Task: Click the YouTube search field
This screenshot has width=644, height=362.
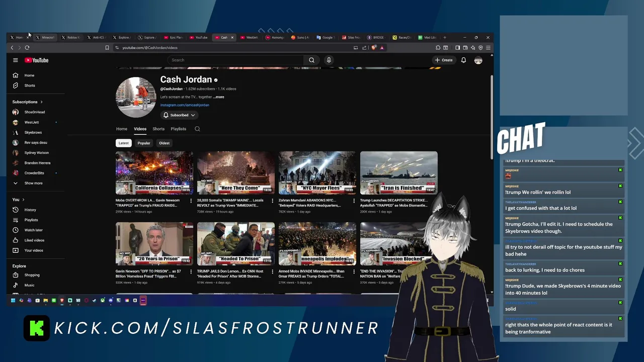Action: pos(235,60)
